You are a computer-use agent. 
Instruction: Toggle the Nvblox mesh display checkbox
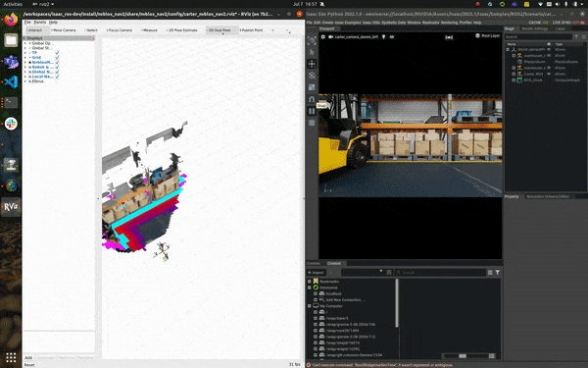coord(57,63)
